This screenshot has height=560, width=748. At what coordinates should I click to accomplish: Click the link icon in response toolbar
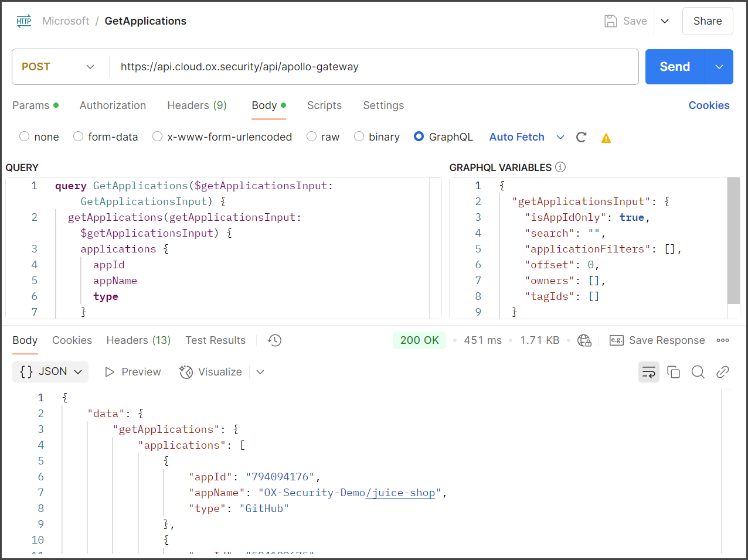(x=722, y=372)
